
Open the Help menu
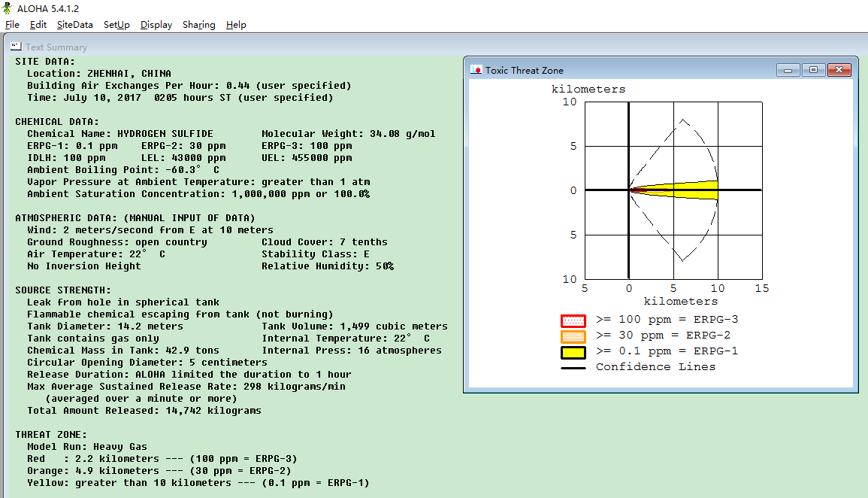[236, 25]
